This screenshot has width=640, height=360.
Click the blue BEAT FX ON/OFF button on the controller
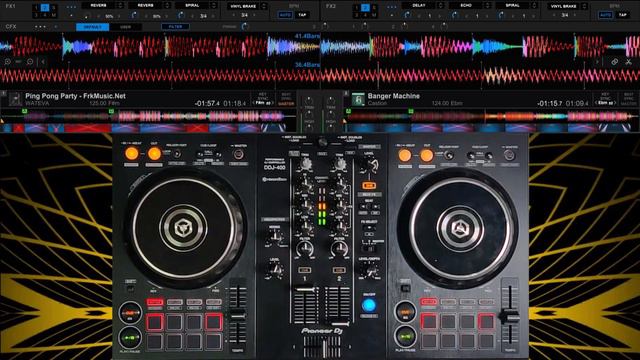[369, 305]
